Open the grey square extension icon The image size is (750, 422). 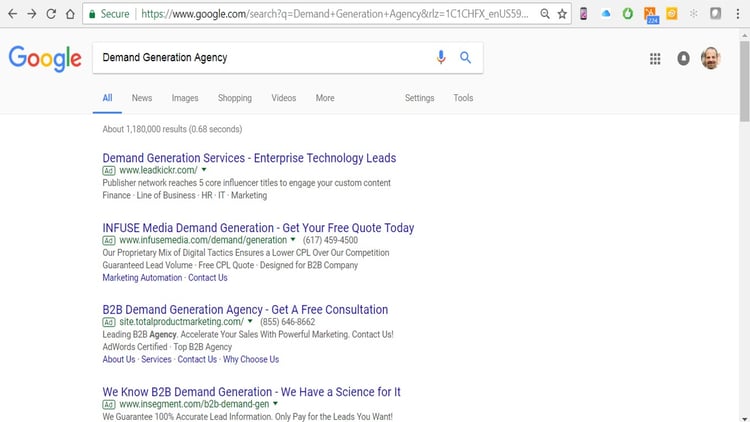coord(716,14)
